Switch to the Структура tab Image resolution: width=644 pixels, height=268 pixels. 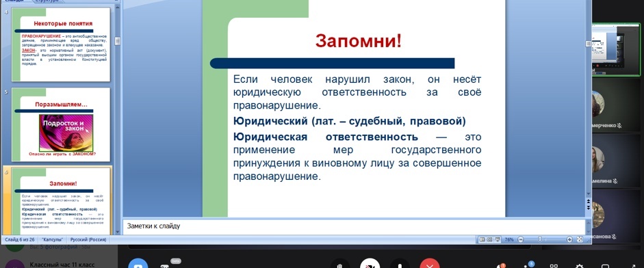[x=47, y=1]
